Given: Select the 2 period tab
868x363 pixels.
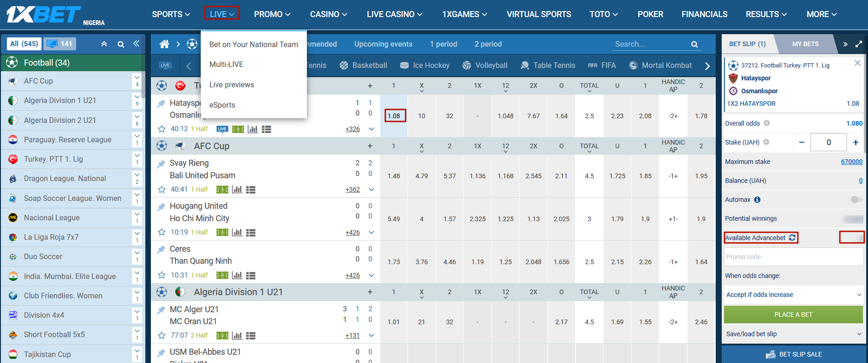Looking at the screenshot, I should click(x=488, y=44).
